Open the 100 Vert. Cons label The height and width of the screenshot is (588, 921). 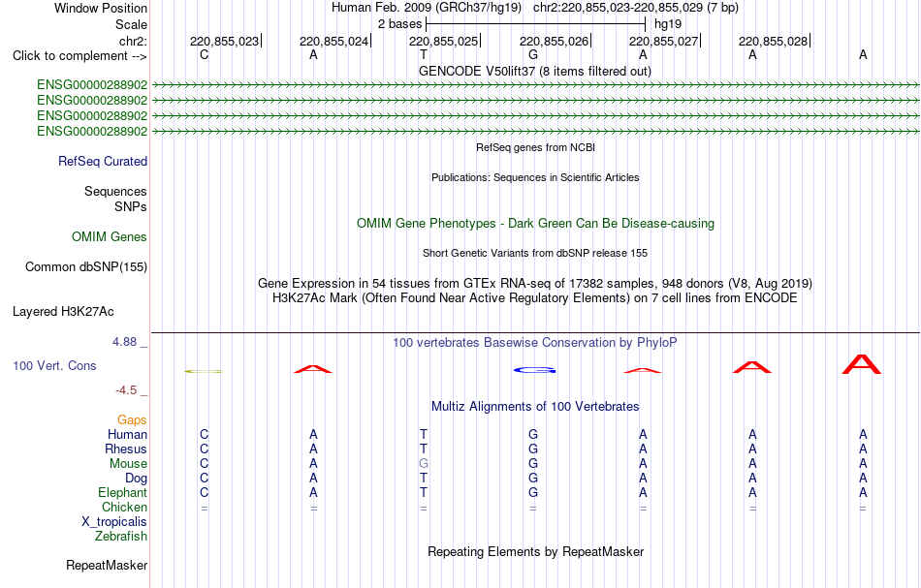coord(54,365)
